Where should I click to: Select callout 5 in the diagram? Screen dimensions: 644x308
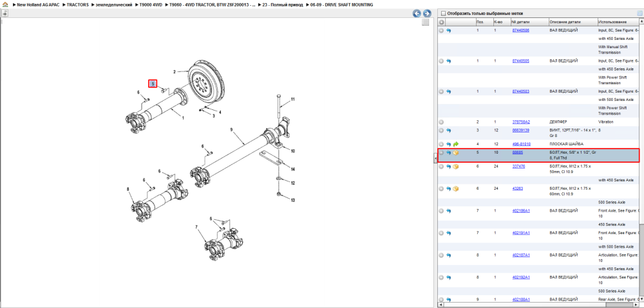pyautogui.click(x=153, y=84)
